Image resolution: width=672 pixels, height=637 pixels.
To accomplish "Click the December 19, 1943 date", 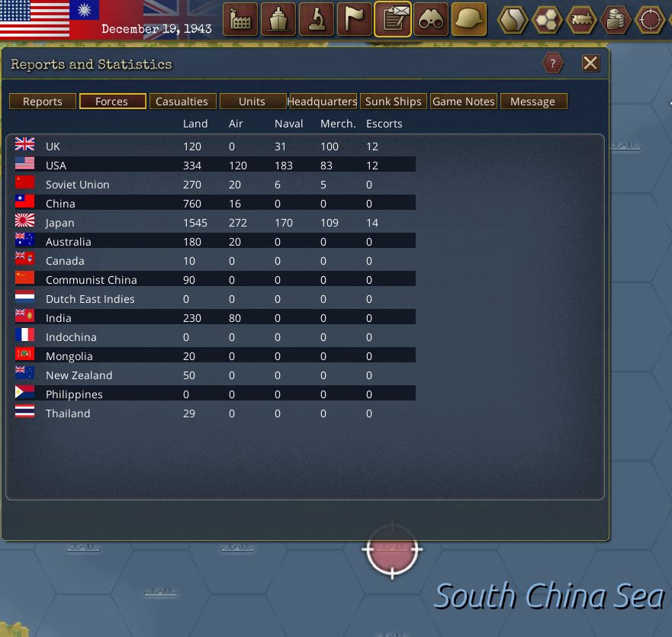I will (x=156, y=29).
